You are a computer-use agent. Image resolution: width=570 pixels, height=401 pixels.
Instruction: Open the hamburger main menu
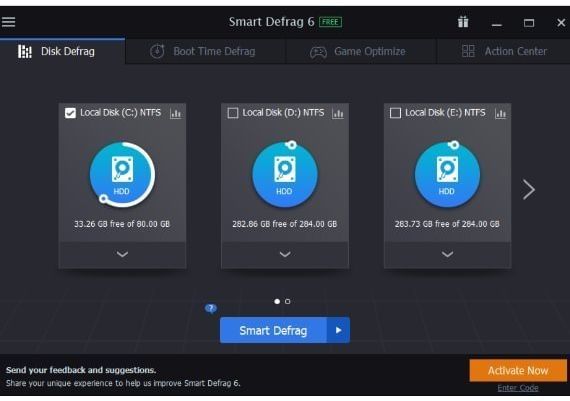click(x=8, y=22)
